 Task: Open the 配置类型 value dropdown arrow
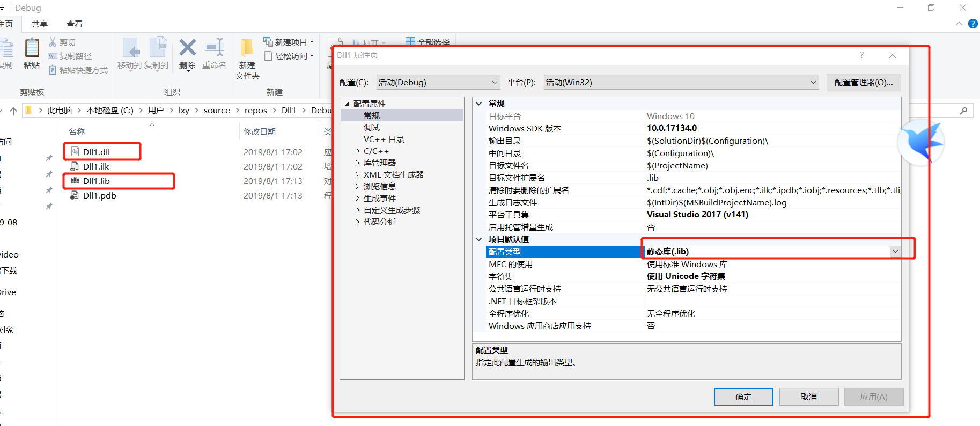click(x=895, y=251)
